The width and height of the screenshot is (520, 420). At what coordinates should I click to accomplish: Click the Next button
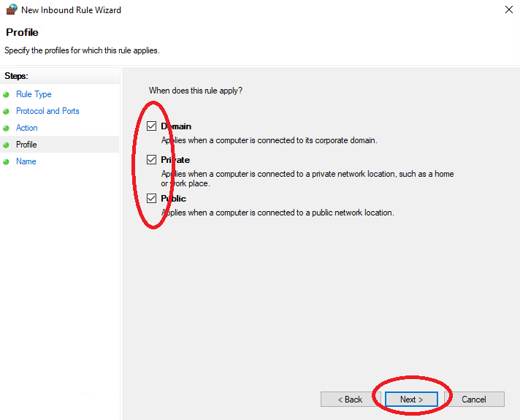[411, 399]
